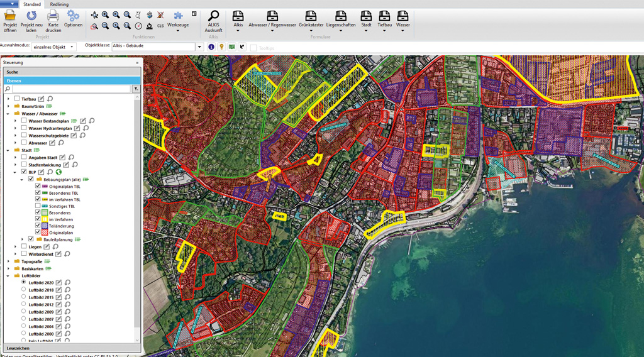This screenshot has height=357, width=644.
Task: Click the layer search input field
Action: tap(70, 89)
